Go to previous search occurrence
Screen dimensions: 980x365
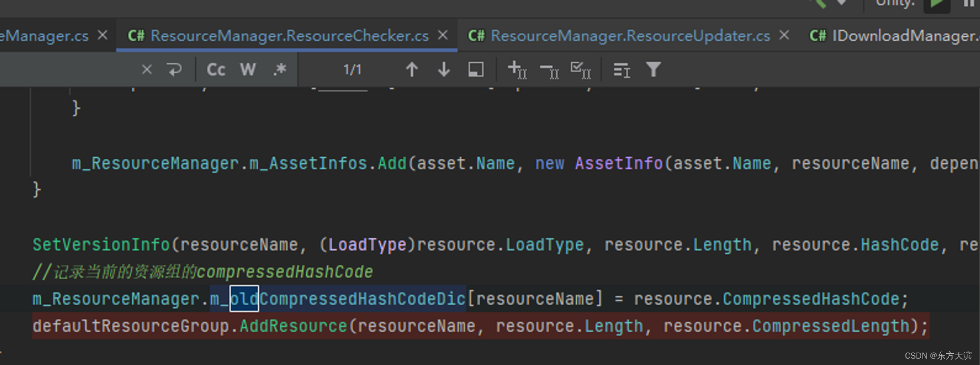412,70
